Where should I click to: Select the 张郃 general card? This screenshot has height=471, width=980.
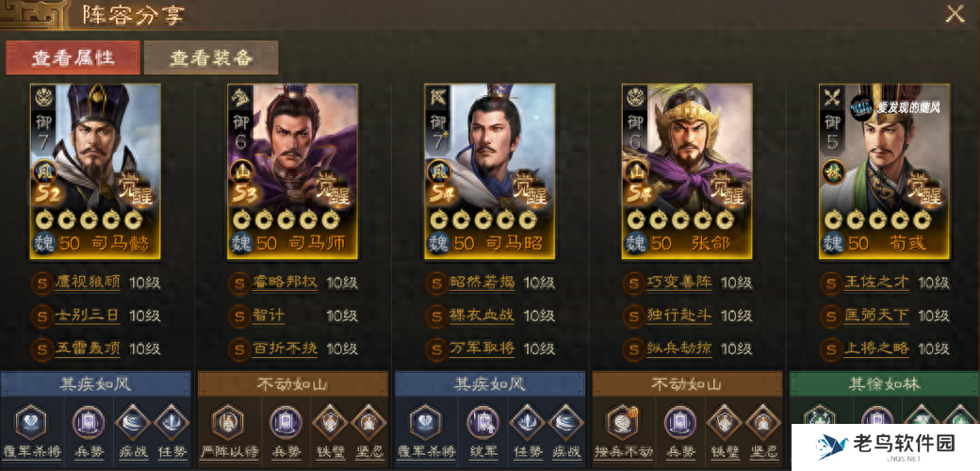[687, 171]
